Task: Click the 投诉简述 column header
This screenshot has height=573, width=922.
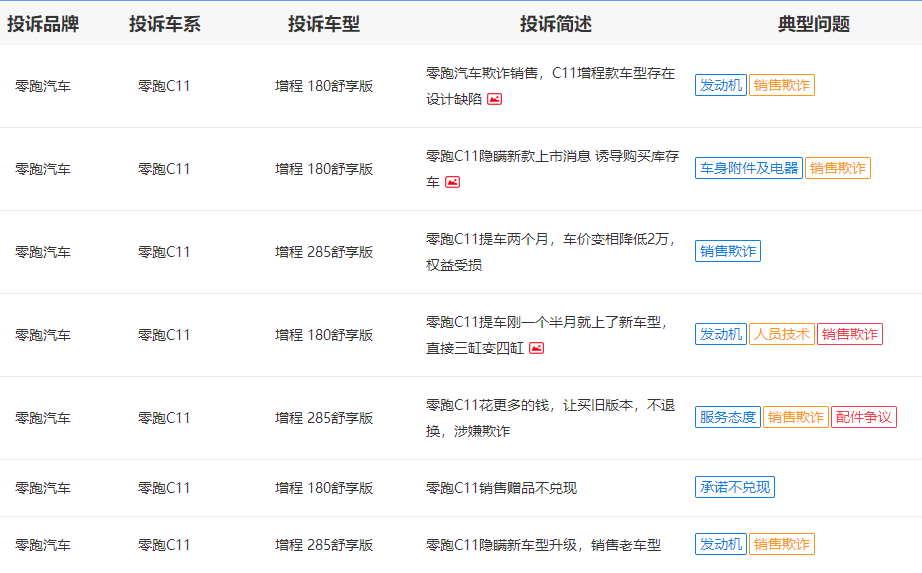Action: [555, 24]
